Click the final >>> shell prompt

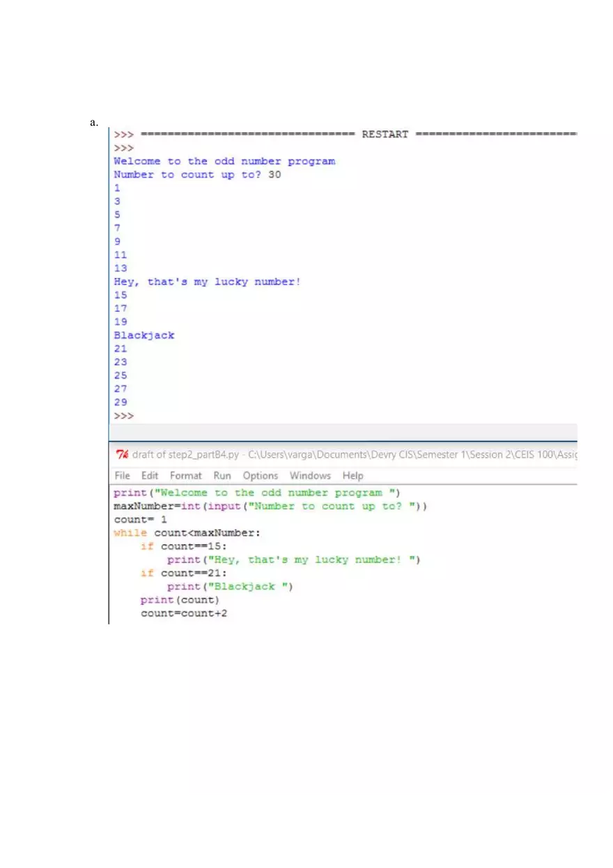(x=124, y=416)
